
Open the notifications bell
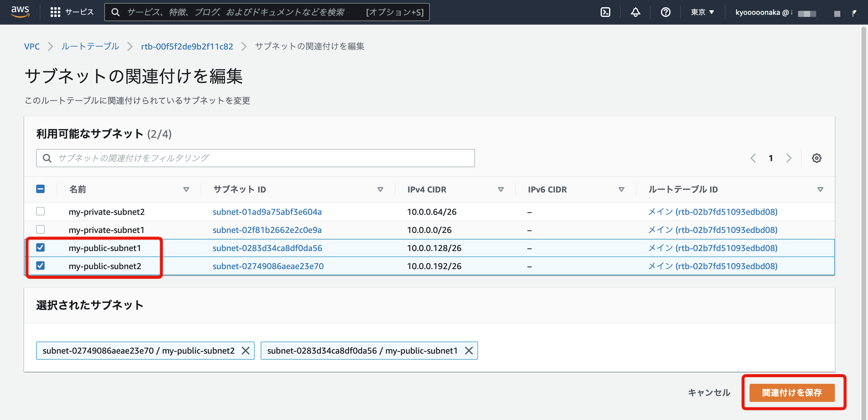tap(635, 12)
